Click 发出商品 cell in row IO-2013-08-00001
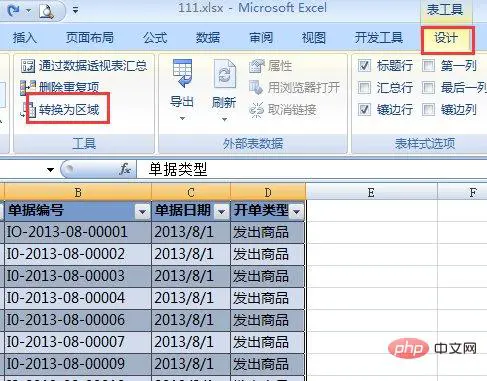 [268, 232]
